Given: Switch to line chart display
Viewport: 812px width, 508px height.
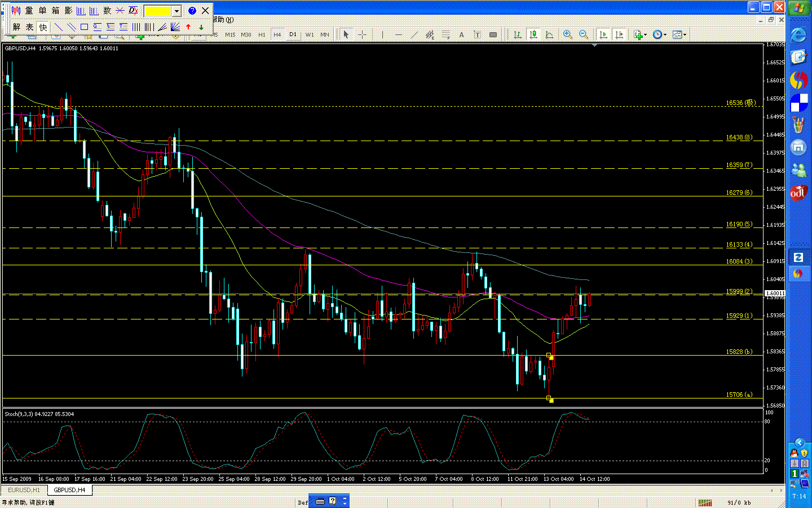Looking at the screenshot, I should point(549,35).
